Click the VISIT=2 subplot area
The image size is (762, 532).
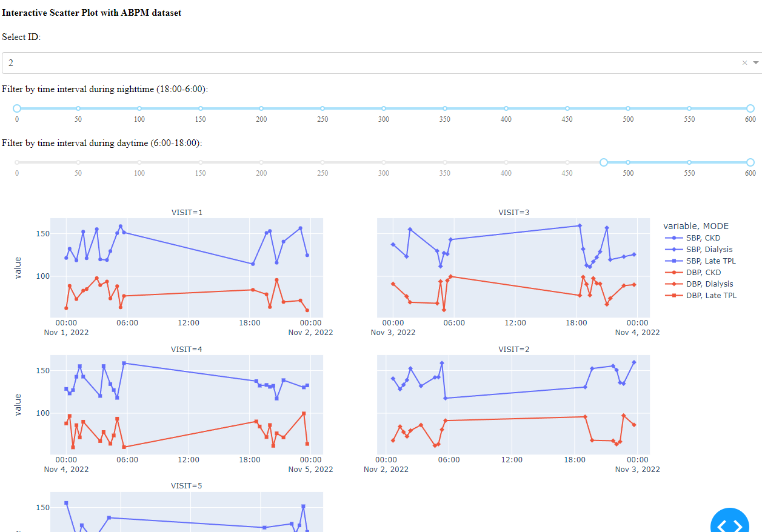[513, 404]
